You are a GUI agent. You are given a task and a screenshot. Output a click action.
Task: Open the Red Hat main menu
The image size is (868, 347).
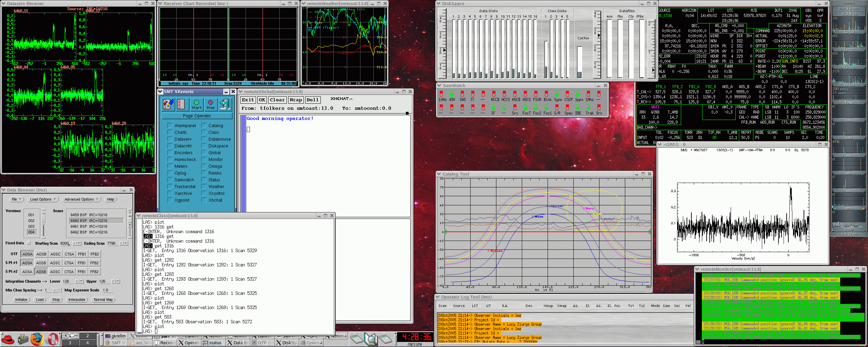click(7, 339)
